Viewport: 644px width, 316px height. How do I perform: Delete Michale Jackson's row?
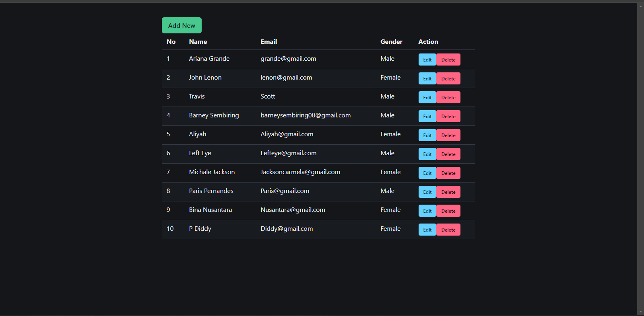point(448,173)
